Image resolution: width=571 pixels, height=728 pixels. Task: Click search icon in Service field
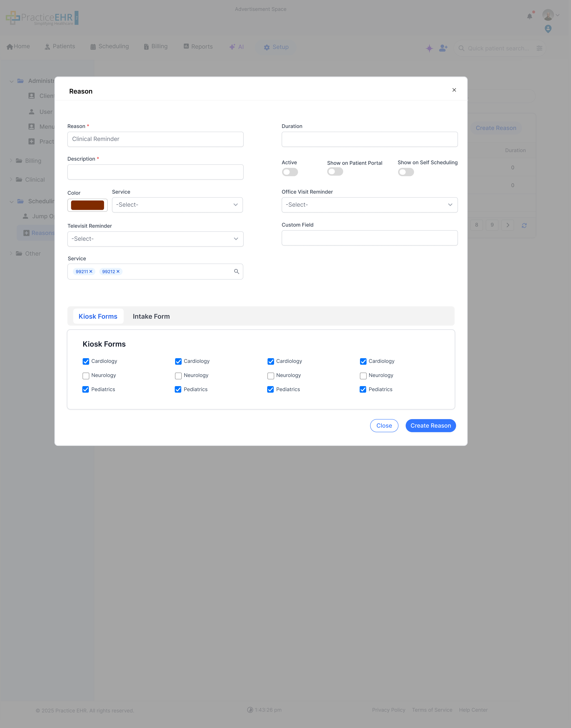236,271
